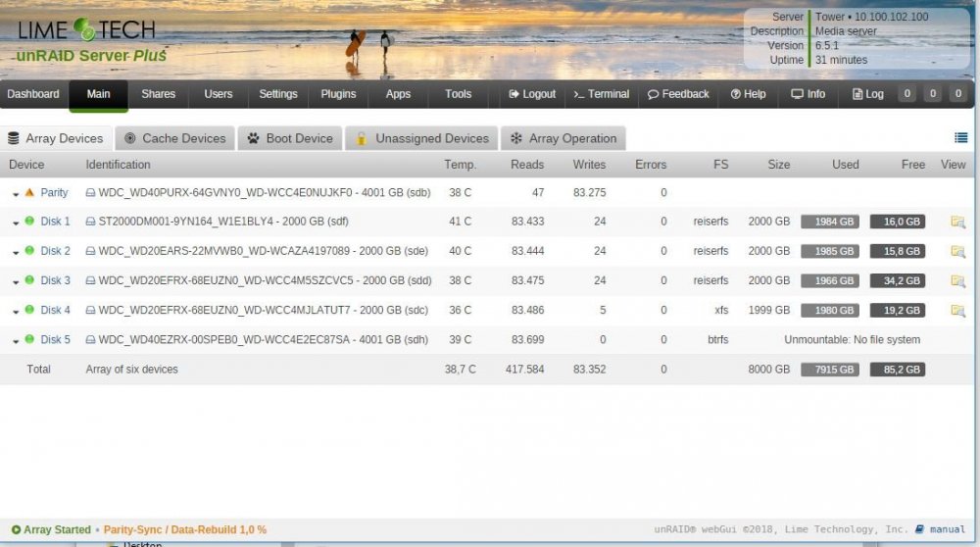Viewport: 980px width, 547px height.
Task: Open the Disk 2 settings link
Action: click(x=55, y=251)
